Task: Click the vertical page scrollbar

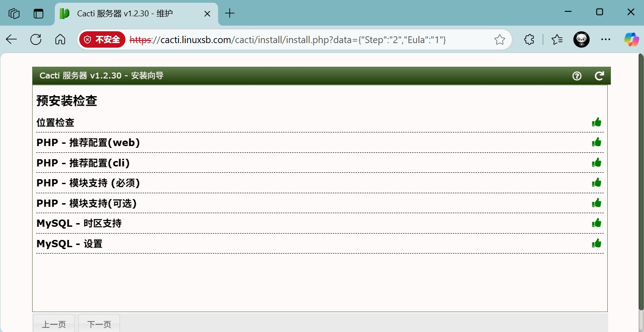Action: [x=640, y=181]
